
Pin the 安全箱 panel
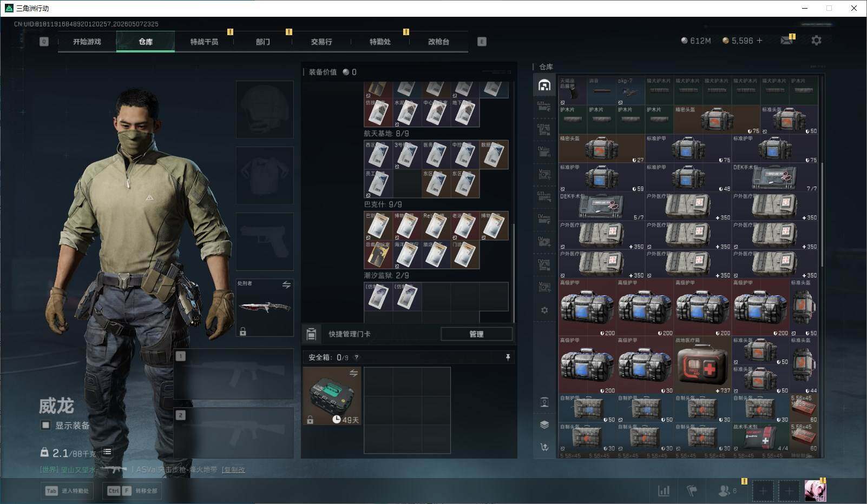point(508,357)
